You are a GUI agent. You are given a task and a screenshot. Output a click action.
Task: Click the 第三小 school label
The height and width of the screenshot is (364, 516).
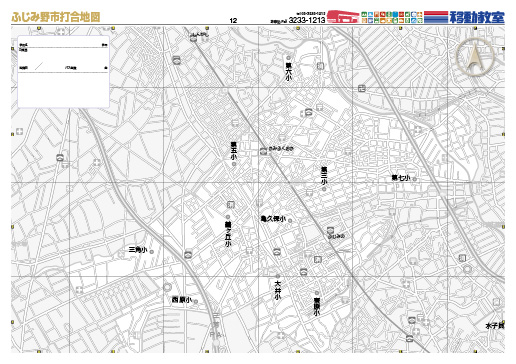(x=324, y=176)
